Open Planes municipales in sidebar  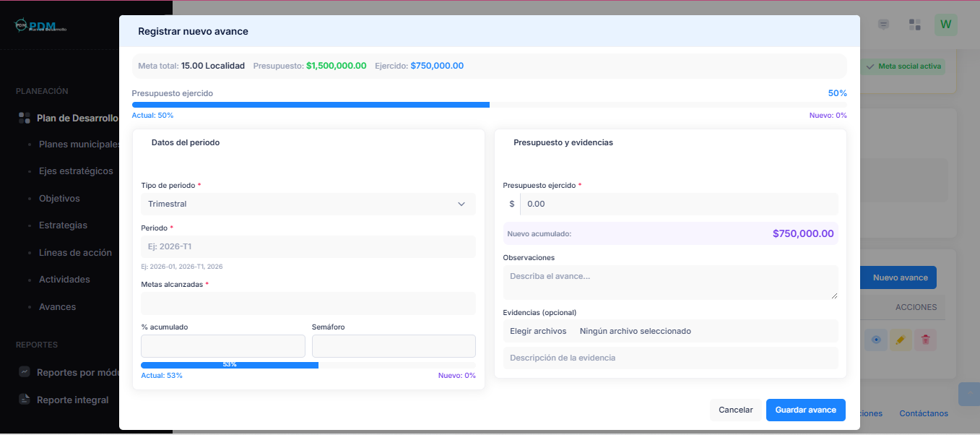pyautogui.click(x=79, y=144)
